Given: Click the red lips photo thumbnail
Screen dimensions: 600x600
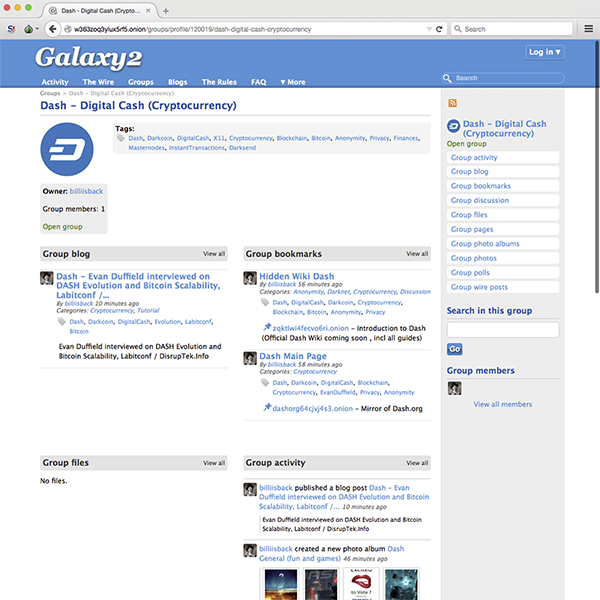Looking at the screenshot, I should tap(361, 584).
